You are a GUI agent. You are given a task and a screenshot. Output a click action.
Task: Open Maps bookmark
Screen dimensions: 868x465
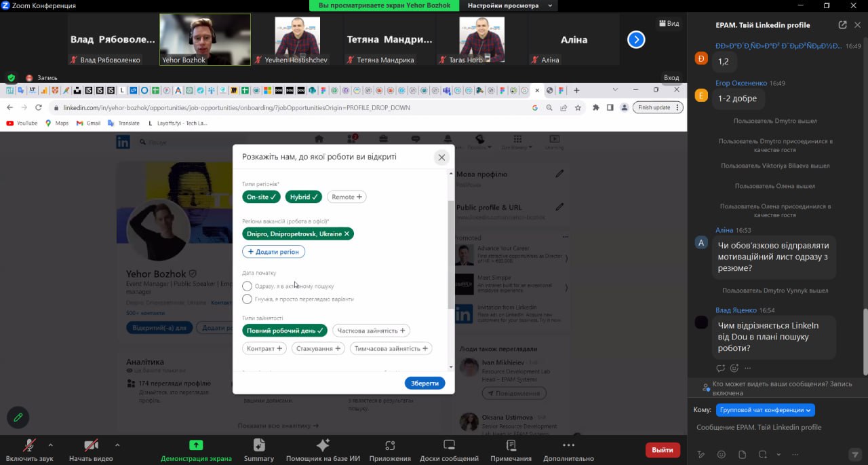point(57,123)
